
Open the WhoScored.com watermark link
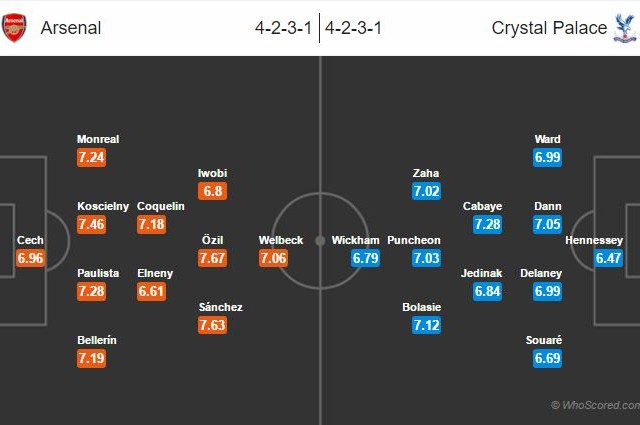point(595,405)
